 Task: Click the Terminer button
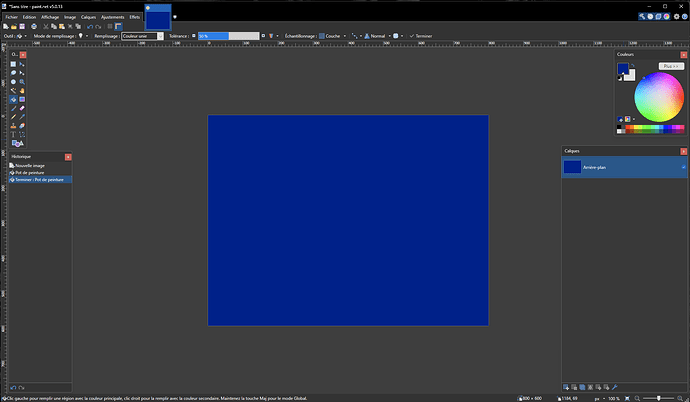[421, 36]
